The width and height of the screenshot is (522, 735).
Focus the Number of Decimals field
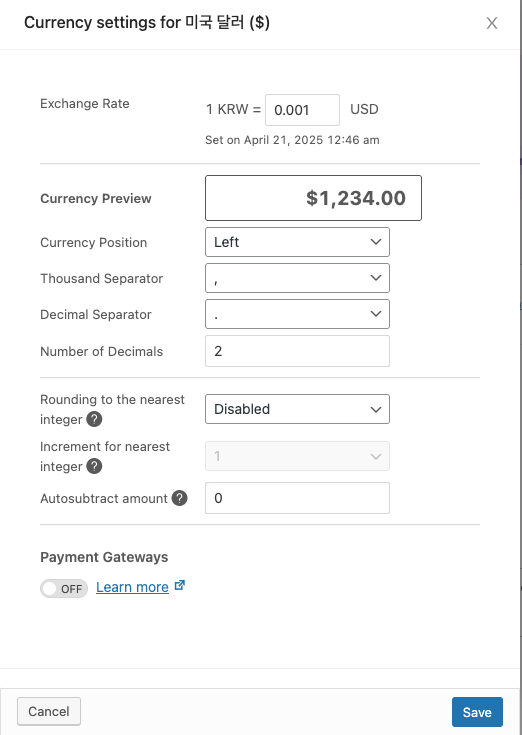click(297, 351)
